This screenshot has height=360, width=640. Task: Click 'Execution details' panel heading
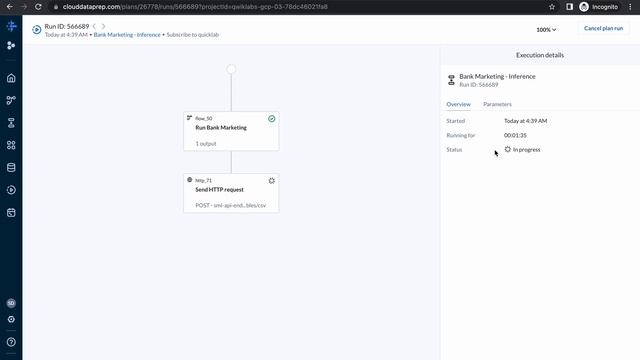pyautogui.click(x=540, y=55)
